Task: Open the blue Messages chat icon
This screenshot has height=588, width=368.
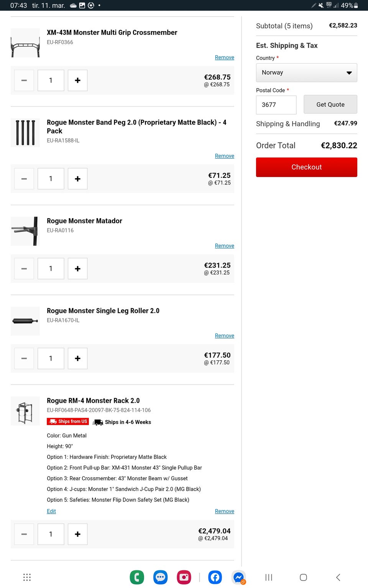Action: point(160,577)
